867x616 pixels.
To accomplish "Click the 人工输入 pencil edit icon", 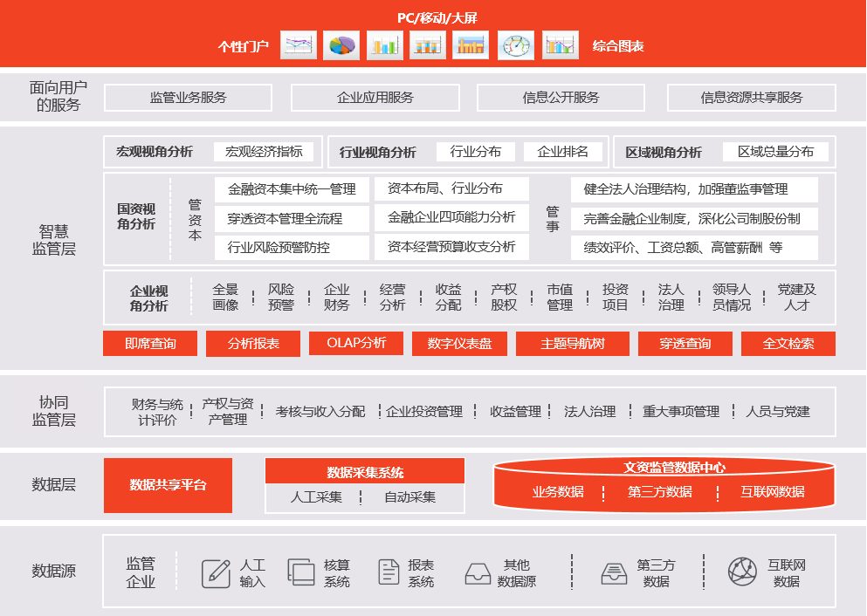I will (216, 573).
